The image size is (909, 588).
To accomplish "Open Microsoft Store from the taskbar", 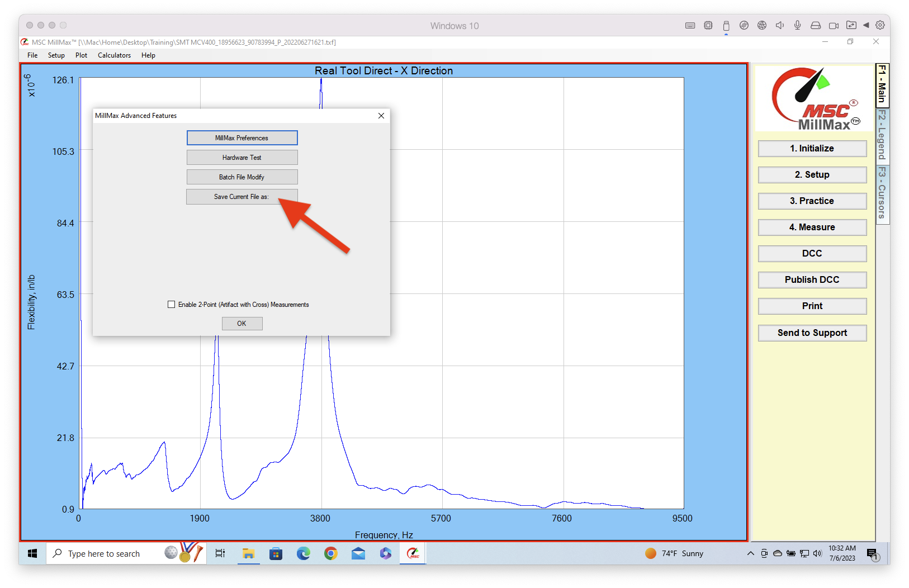I will pyautogui.click(x=276, y=554).
